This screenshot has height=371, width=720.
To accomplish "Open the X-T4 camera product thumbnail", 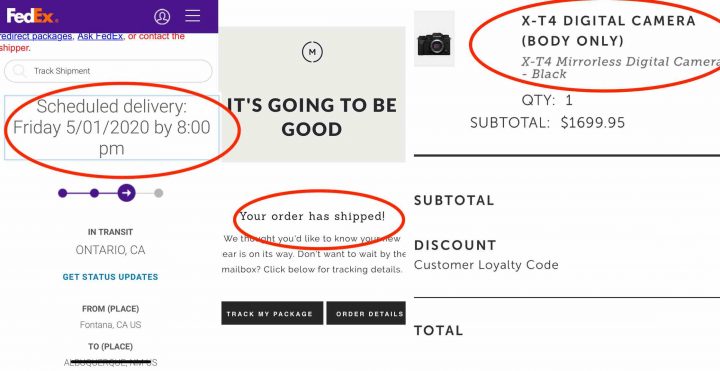I will pos(434,39).
